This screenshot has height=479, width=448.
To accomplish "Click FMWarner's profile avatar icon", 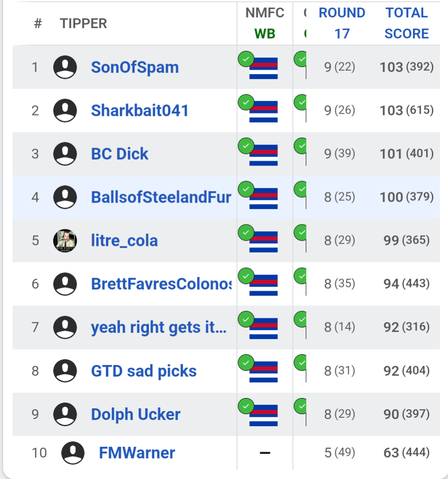I will [73, 453].
